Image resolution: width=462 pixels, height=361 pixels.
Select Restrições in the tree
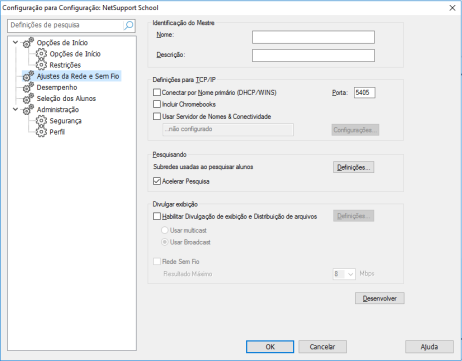65,65
